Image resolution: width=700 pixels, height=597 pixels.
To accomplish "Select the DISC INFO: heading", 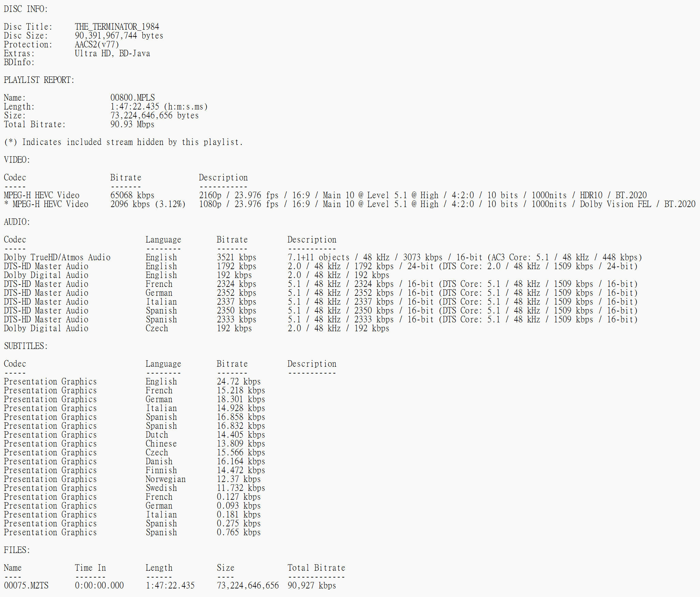I will click(26, 9).
